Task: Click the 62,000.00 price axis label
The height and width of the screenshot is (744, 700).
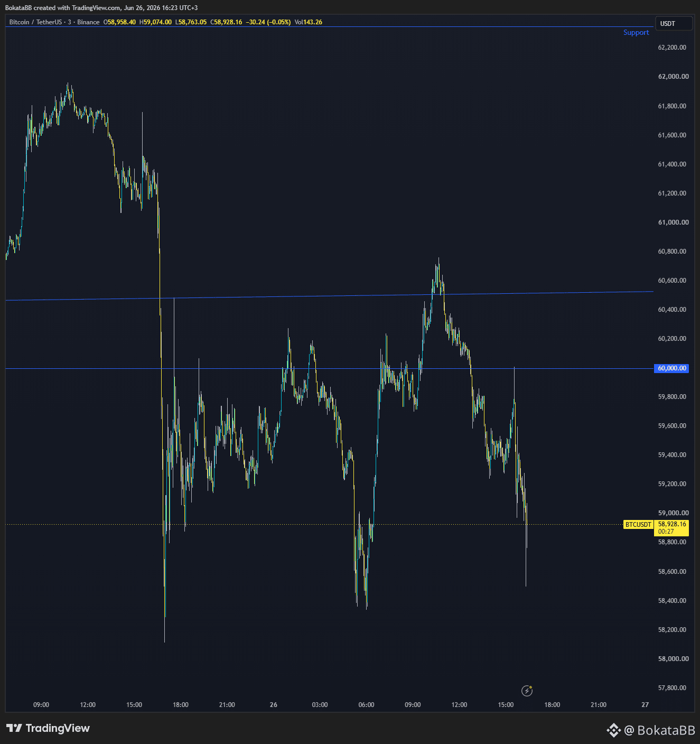Action: (x=673, y=77)
